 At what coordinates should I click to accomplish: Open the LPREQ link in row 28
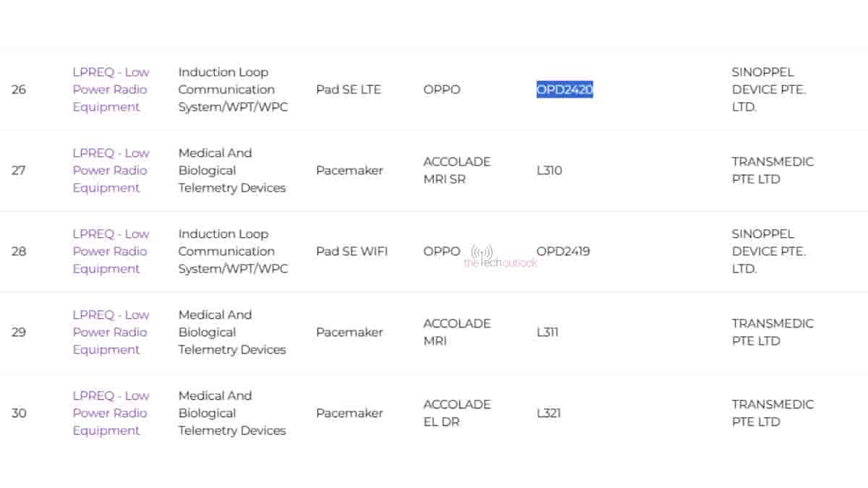click(x=109, y=252)
